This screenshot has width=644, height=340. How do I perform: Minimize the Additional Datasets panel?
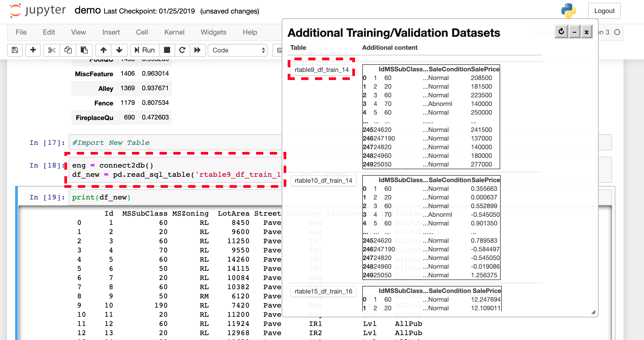tap(575, 32)
